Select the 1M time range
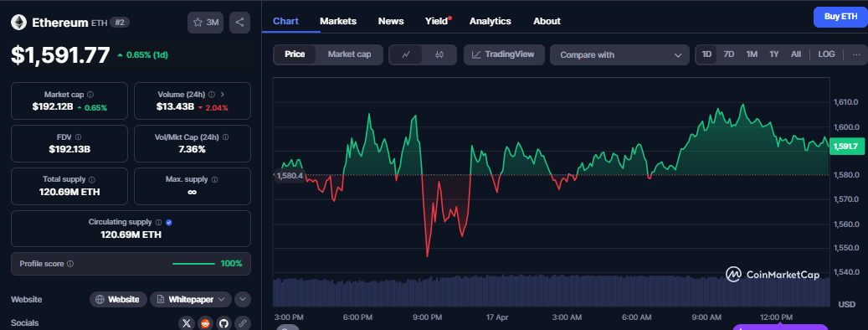The width and height of the screenshot is (868, 330). [x=751, y=54]
